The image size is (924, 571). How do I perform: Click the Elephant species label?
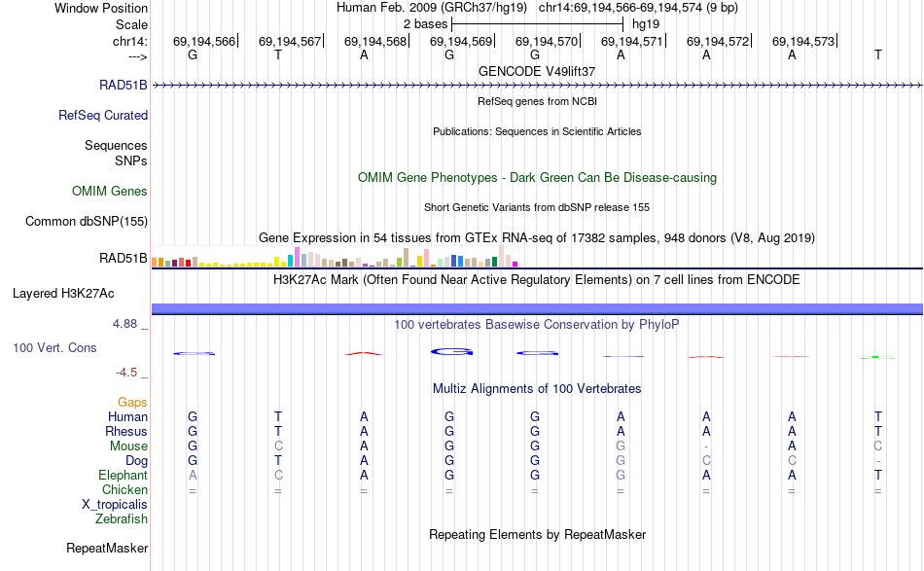[124, 476]
